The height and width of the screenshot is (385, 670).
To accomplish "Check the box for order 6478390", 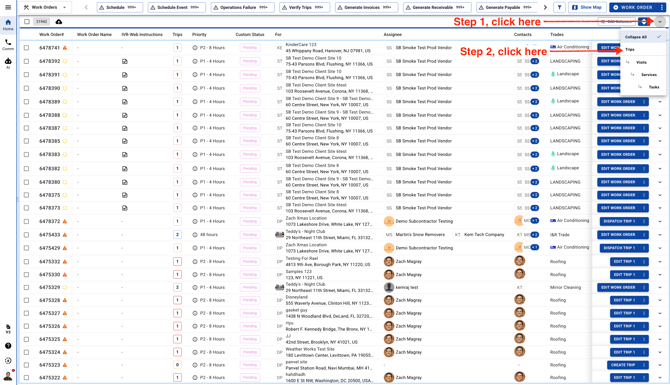I will [x=26, y=88].
